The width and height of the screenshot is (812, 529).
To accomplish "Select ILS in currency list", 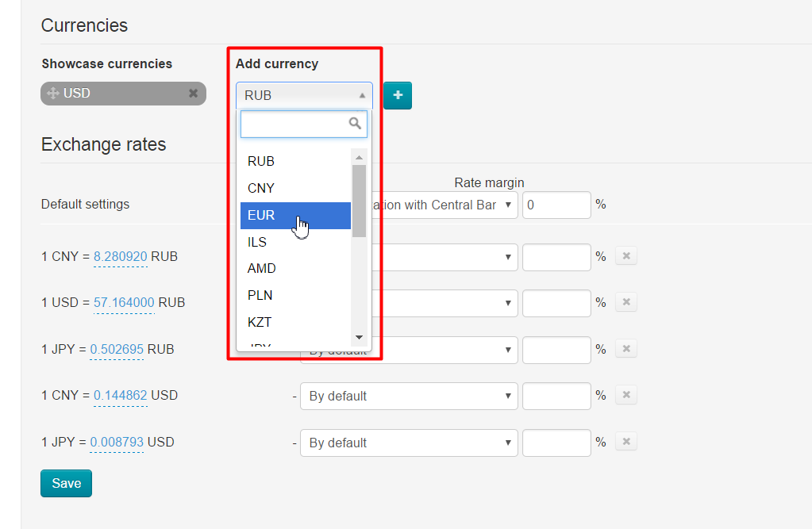I will point(296,242).
